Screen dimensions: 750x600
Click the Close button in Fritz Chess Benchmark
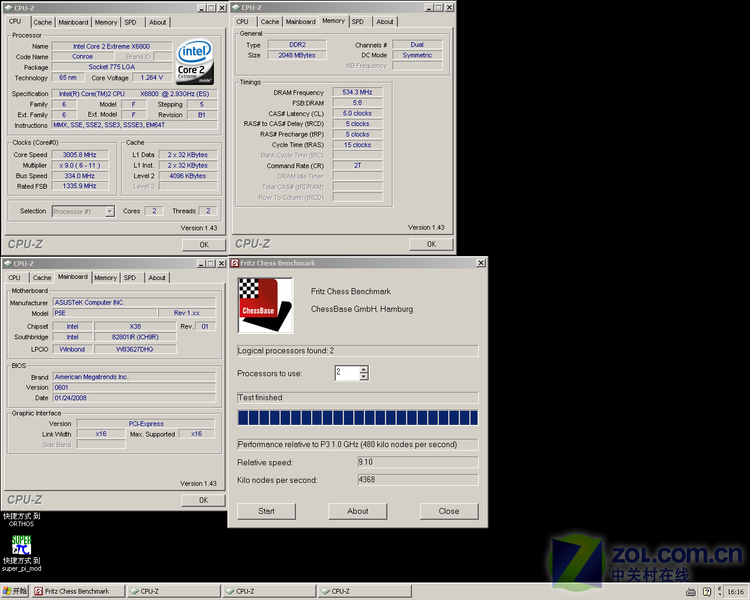[x=449, y=511]
